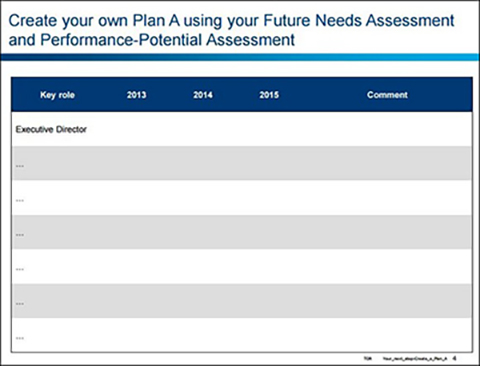The height and width of the screenshot is (366, 480).
Task: Select the Comment column header
Action: click(x=387, y=95)
